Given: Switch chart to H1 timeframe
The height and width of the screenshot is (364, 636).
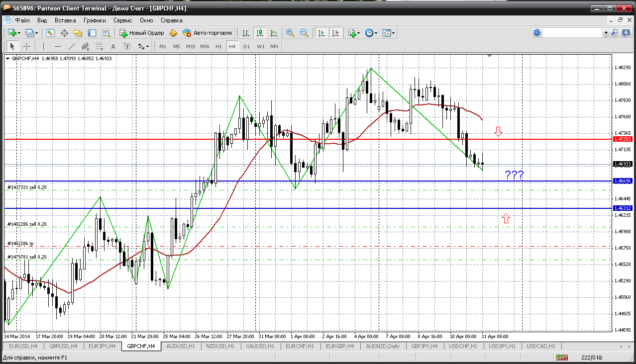Looking at the screenshot, I should pyautogui.click(x=219, y=46).
